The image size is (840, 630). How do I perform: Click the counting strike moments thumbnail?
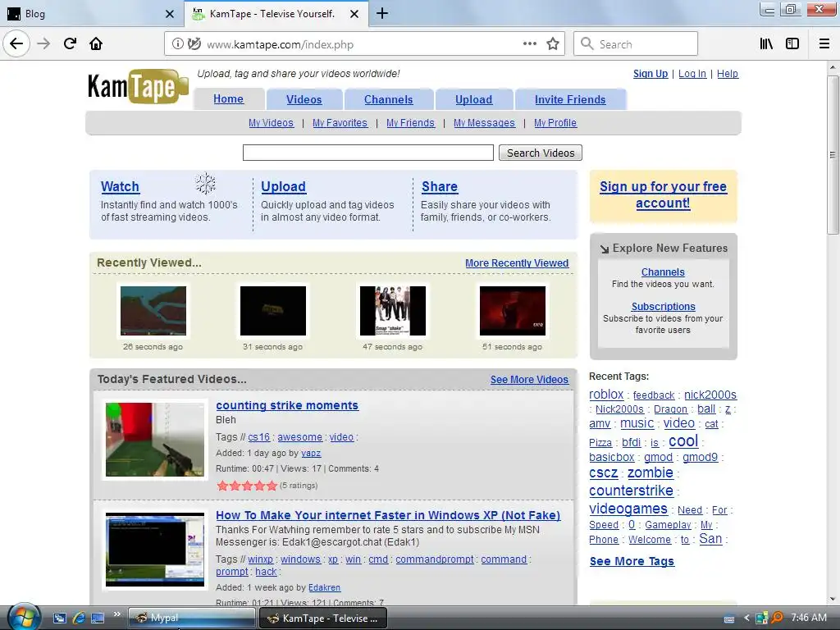(x=155, y=440)
